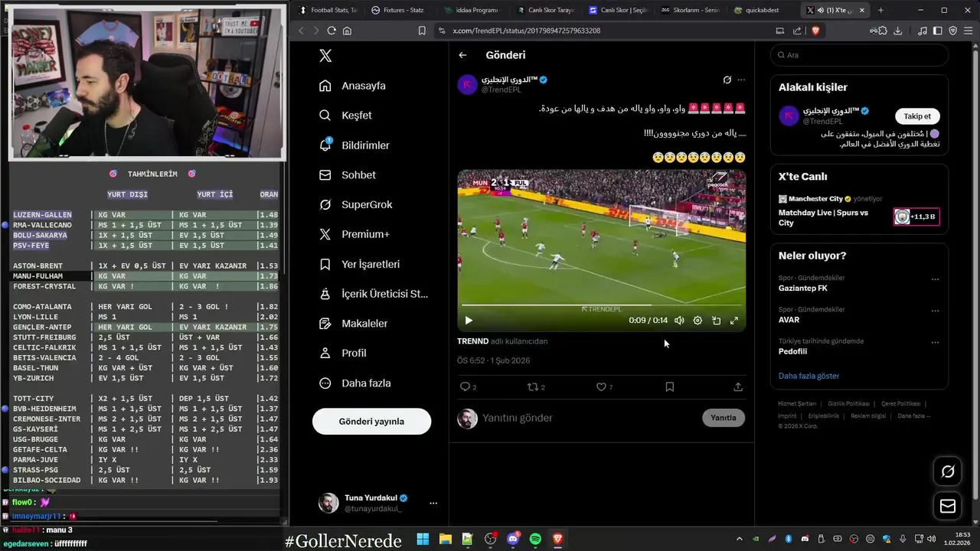Switch to the Fixtures - Statz tab
980x551 pixels.
(400, 11)
